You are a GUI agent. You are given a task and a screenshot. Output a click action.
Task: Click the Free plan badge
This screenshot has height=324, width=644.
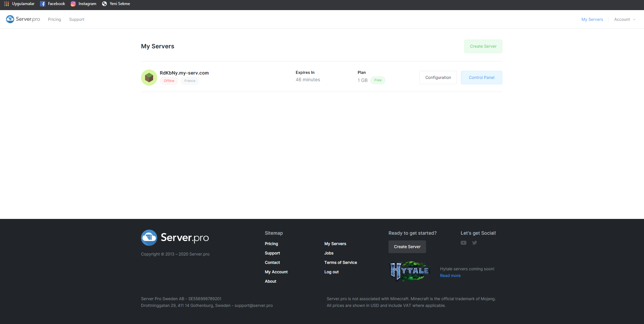pyautogui.click(x=378, y=80)
